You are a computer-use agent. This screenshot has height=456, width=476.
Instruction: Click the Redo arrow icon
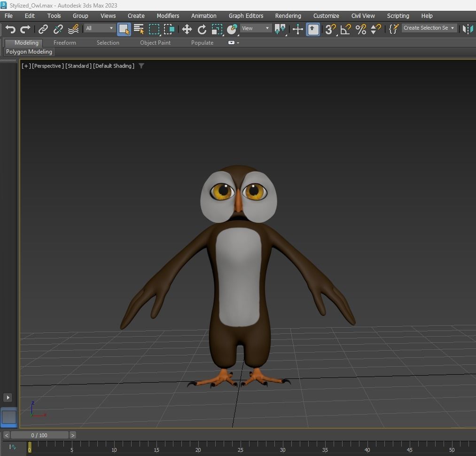point(25,29)
